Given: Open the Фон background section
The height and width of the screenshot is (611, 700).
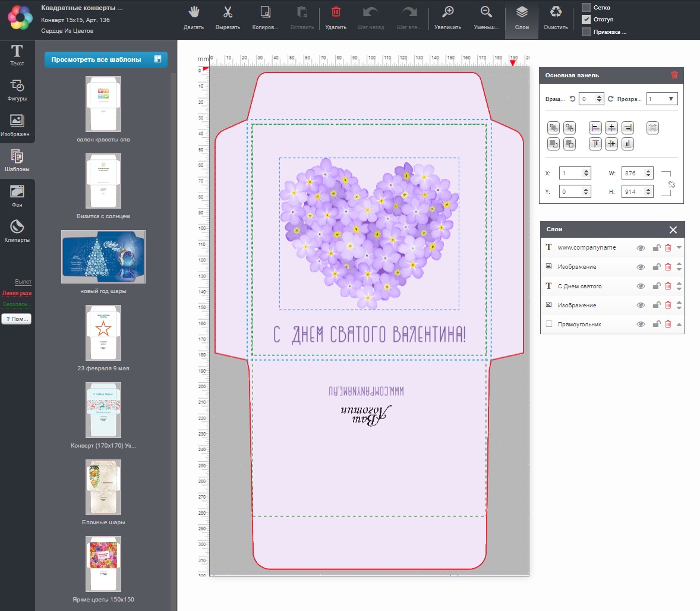Looking at the screenshot, I should (17, 197).
